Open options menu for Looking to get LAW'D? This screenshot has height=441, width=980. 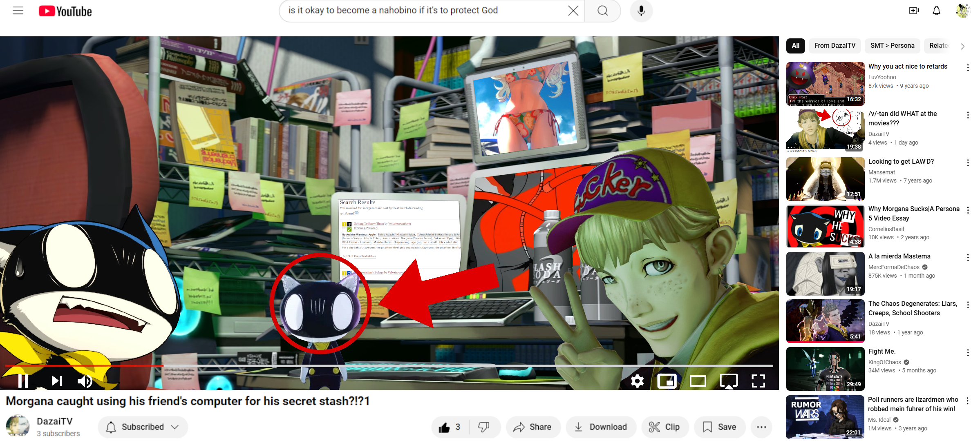tap(967, 163)
